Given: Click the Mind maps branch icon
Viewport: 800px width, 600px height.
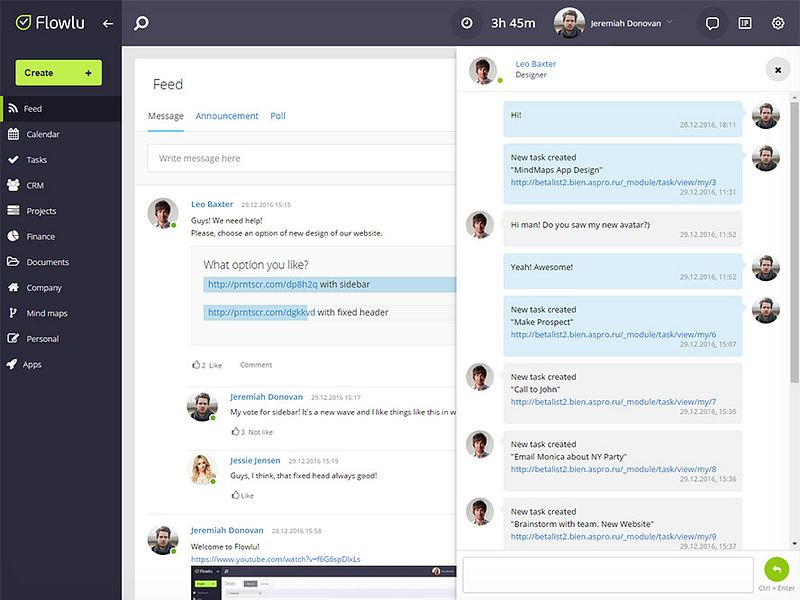Looking at the screenshot, I should pyautogui.click(x=13, y=313).
